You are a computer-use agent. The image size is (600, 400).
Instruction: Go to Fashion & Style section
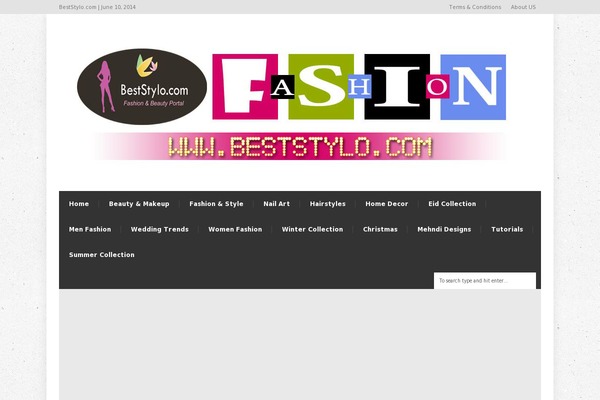pos(216,204)
